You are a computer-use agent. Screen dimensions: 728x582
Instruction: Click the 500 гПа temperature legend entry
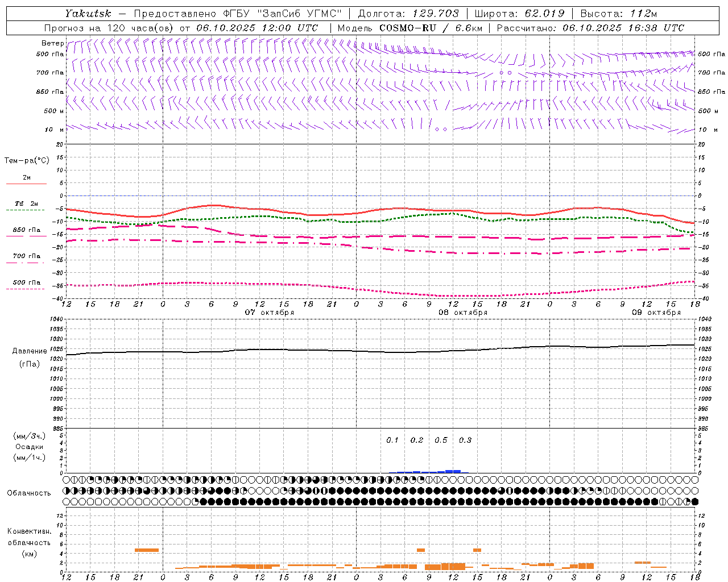[x=26, y=282]
